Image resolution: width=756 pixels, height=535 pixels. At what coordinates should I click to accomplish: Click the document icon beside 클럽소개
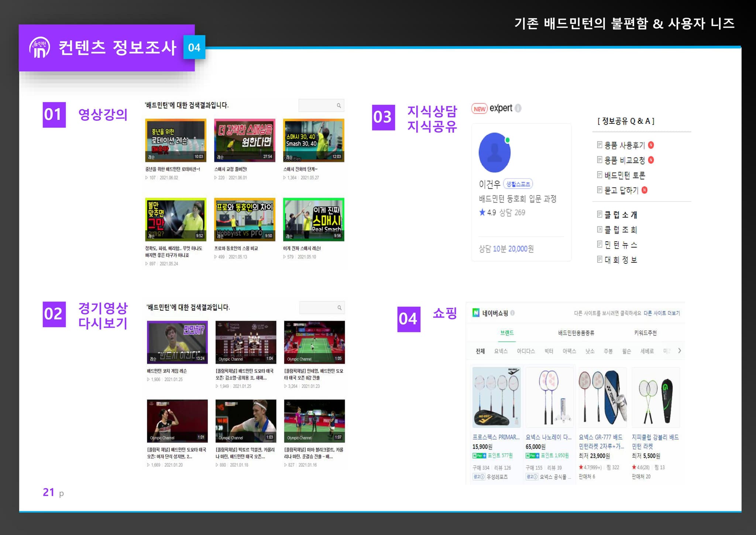coord(599,214)
